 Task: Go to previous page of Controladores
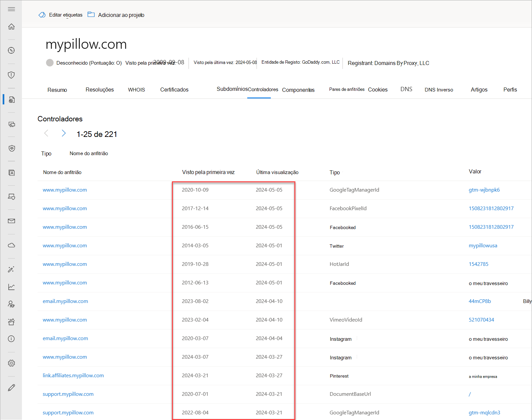[46, 133]
